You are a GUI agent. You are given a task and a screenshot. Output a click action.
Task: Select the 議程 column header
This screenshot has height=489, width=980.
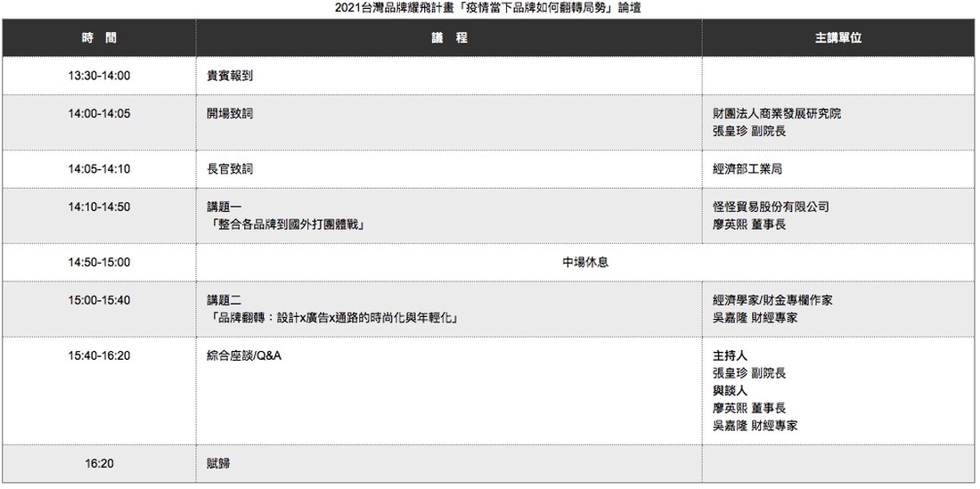pyautogui.click(x=448, y=38)
